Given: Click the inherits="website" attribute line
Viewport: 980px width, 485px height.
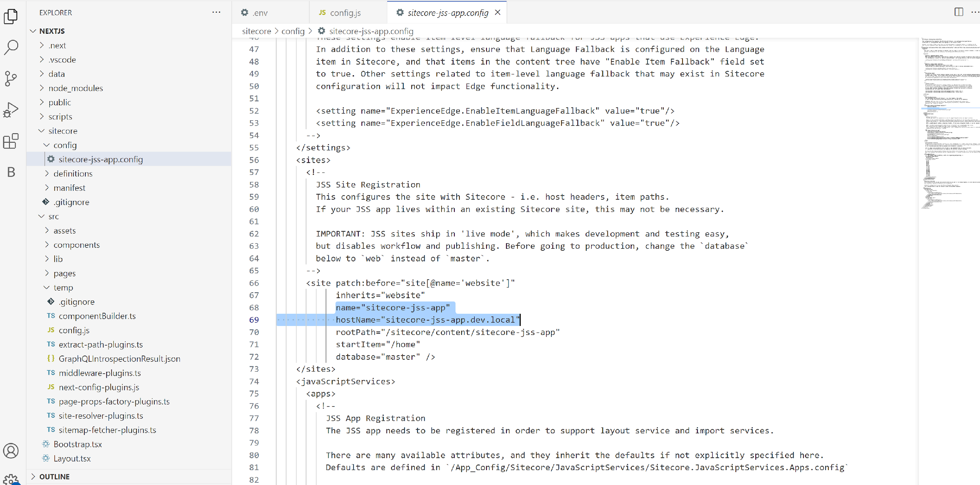Looking at the screenshot, I should click(x=380, y=295).
